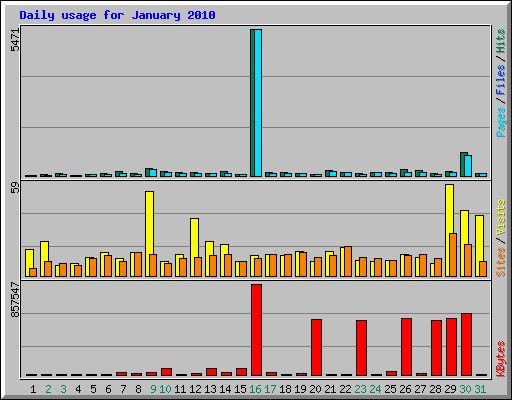Click the 857547 scale value
This screenshot has height=400, width=512.
[15, 300]
